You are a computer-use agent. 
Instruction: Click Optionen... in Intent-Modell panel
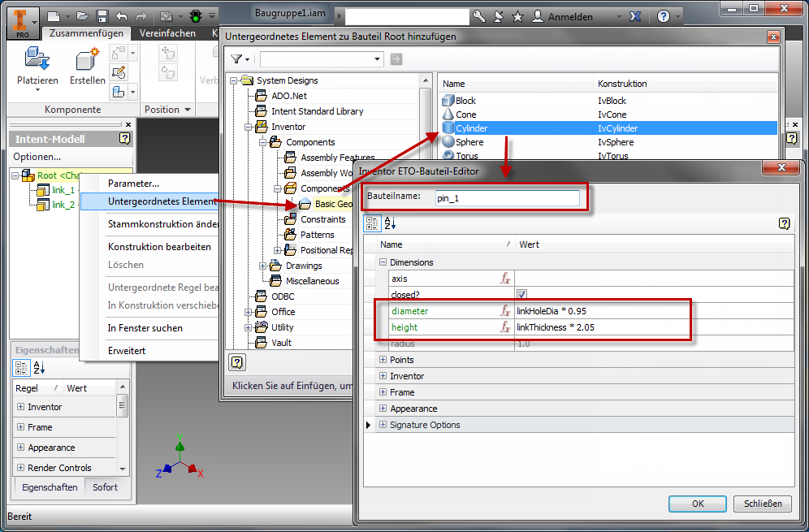[37, 156]
